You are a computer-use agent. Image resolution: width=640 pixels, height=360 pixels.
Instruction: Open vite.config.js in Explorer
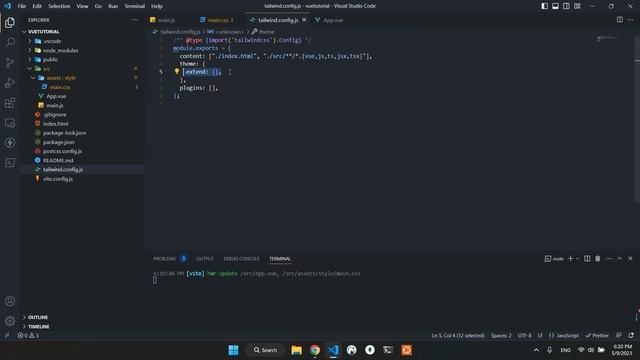58,179
